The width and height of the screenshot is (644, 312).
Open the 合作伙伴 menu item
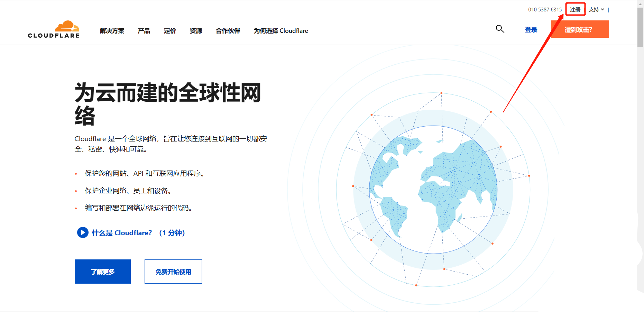[x=228, y=31]
